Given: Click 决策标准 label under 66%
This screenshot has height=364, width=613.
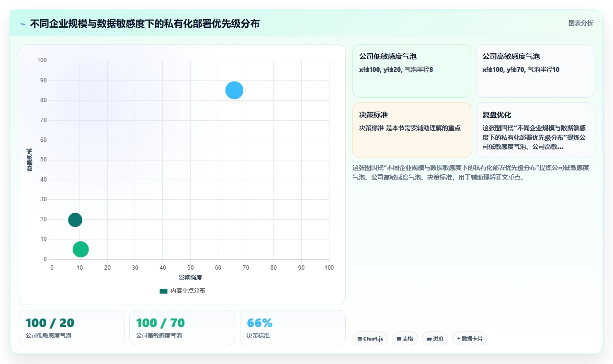Looking at the screenshot, I should coord(258,336).
